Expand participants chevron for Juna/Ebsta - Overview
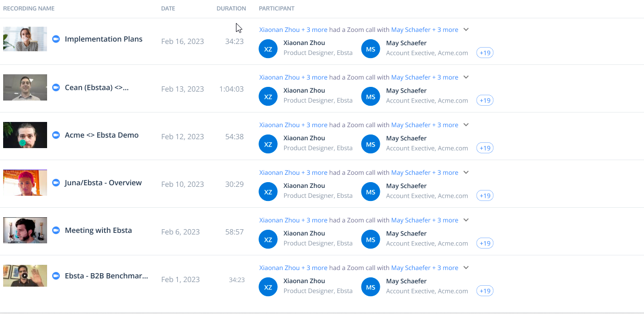This screenshot has height=314, width=644. (x=466, y=173)
